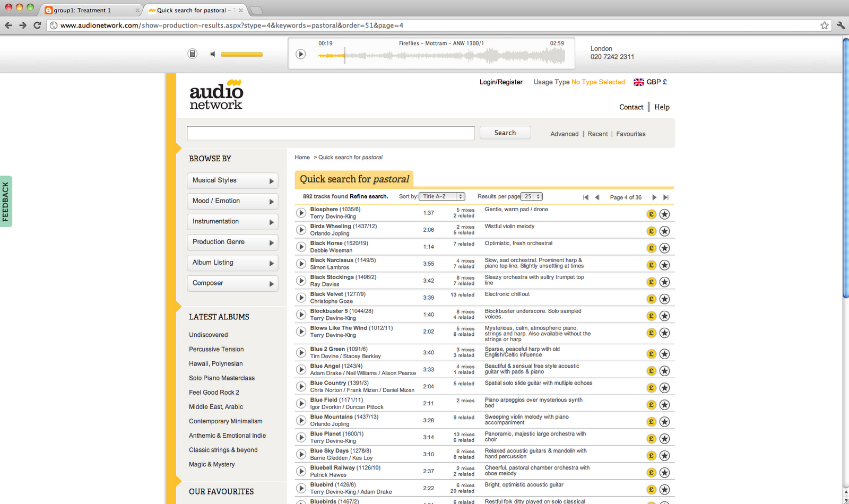The width and height of the screenshot is (849, 504).
Task: Open the Favourites link
Action: pyautogui.click(x=631, y=134)
